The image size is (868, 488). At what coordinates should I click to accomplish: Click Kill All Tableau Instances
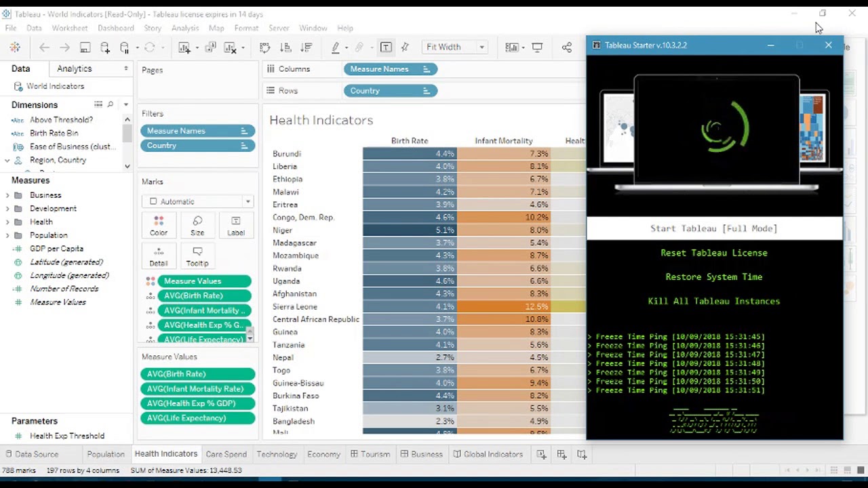click(714, 301)
